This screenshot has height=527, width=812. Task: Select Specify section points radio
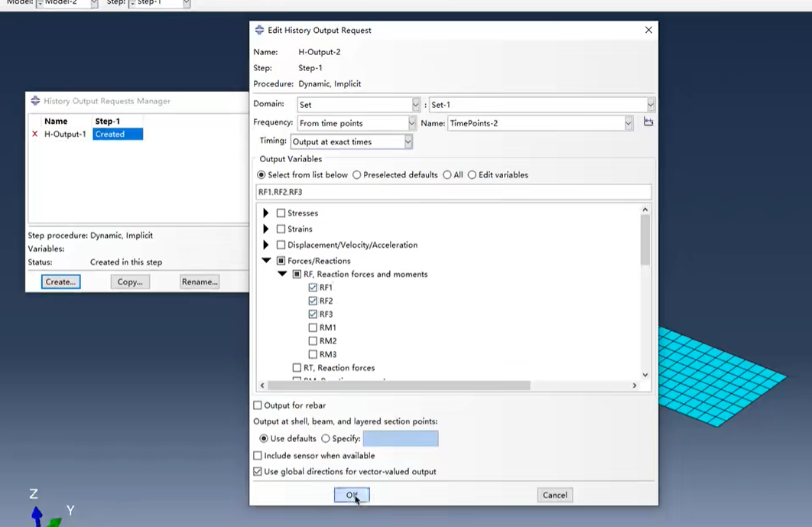click(x=325, y=438)
